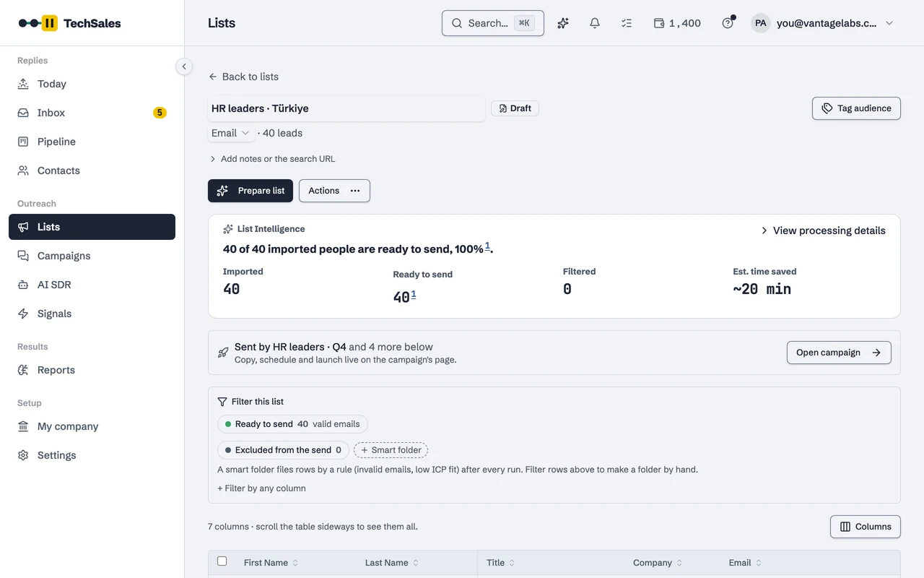Navigate to Campaigns in the sidebar
Screen dimensions: 924x578
(x=92, y=256)
